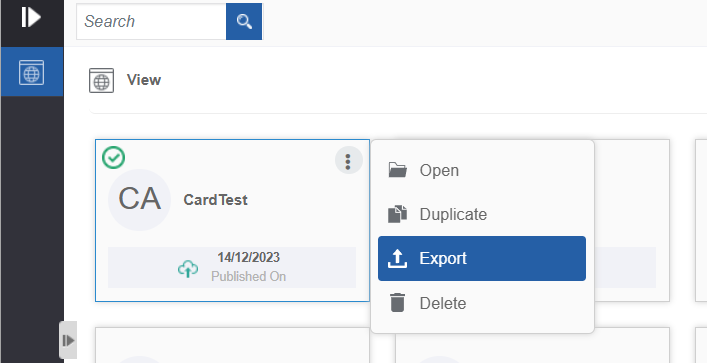The image size is (707, 363).
Task: Choose Open from context menu
Action: click(482, 170)
